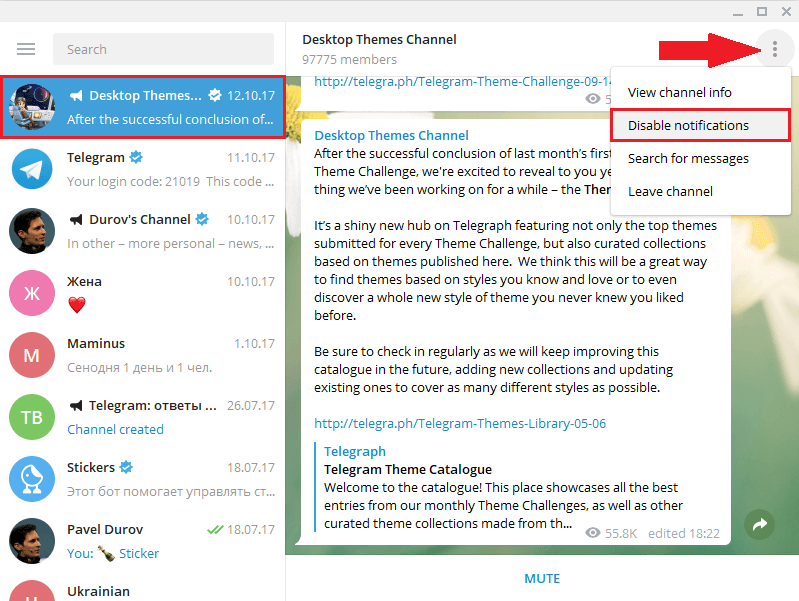Click the Desktop Themes Channel message sender name
The height and width of the screenshot is (601, 799).
[x=391, y=136]
